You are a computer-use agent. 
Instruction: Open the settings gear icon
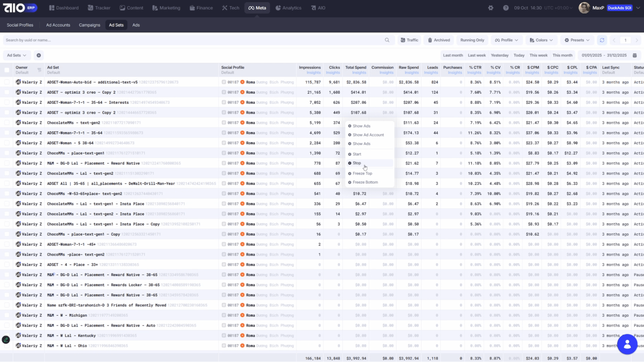(x=491, y=8)
